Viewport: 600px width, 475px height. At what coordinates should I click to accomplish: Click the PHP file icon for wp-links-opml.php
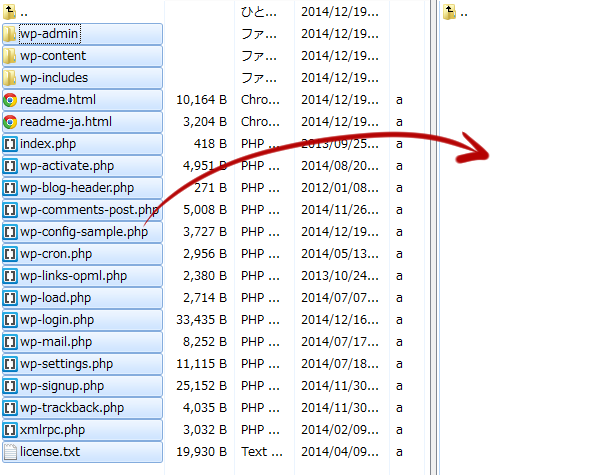click(10, 276)
